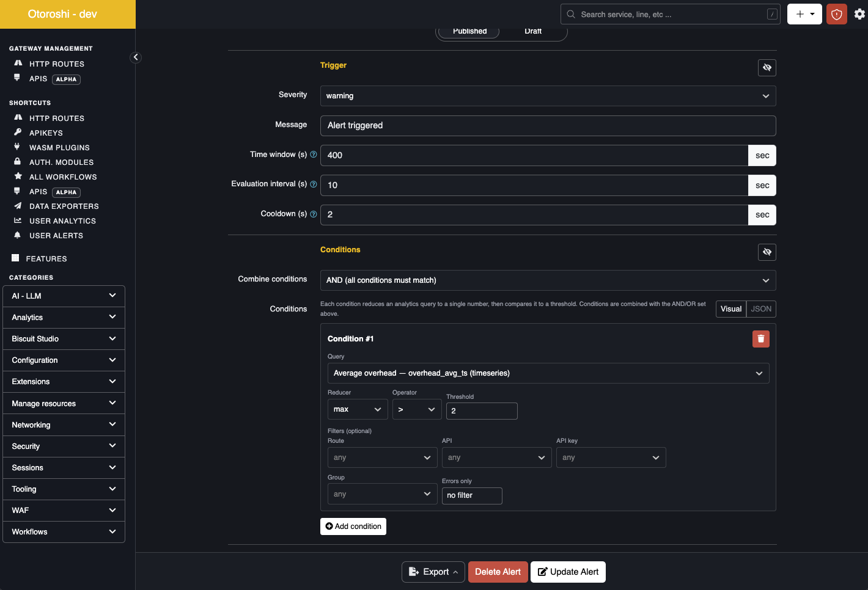Open the API filter dropdown
This screenshot has height=590, width=868.
(497, 457)
